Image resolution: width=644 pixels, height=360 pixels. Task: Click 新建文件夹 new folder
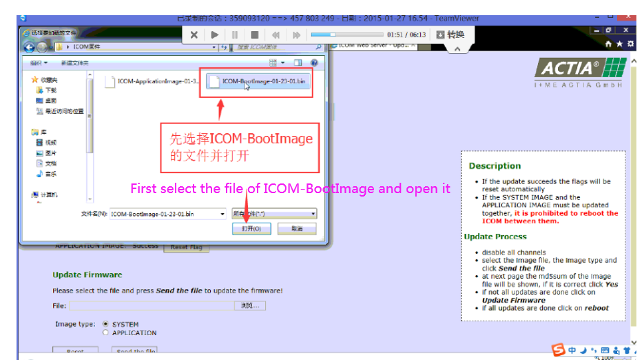pyautogui.click(x=74, y=63)
